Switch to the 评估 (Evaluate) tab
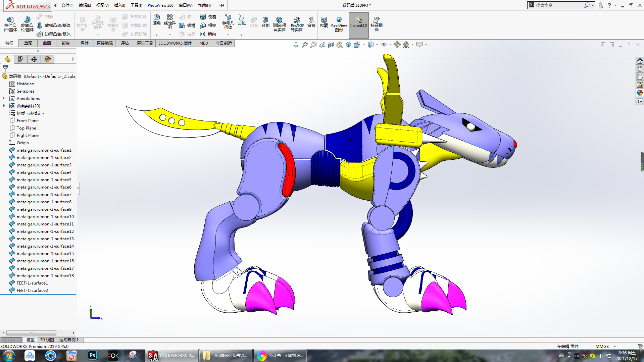The image size is (644, 362). pyautogui.click(x=125, y=43)
